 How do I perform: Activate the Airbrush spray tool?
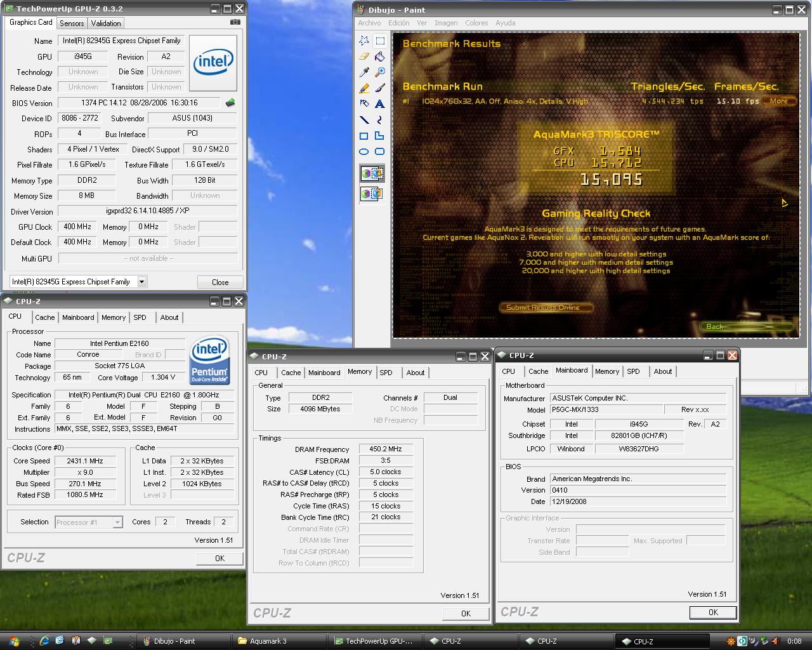click(x=364, y=103)
